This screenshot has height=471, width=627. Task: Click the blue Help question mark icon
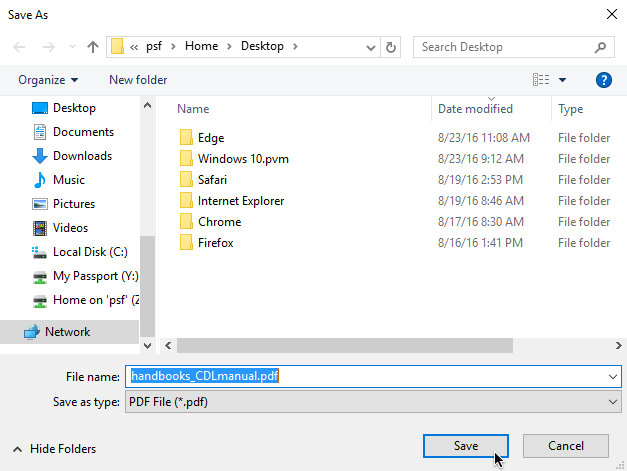(603, 80)
